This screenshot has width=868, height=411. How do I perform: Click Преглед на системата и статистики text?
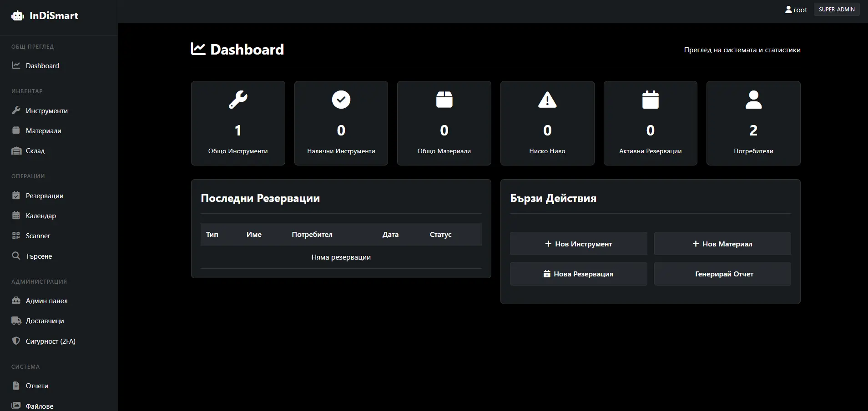742,50
